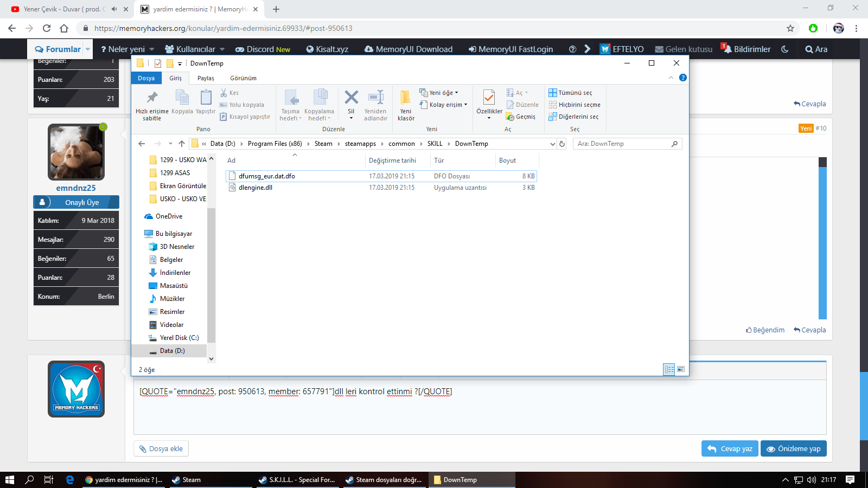Screen dimensions: 868x488
Task: Open Task View on the taskbar
Action: [x=48, y=480]
